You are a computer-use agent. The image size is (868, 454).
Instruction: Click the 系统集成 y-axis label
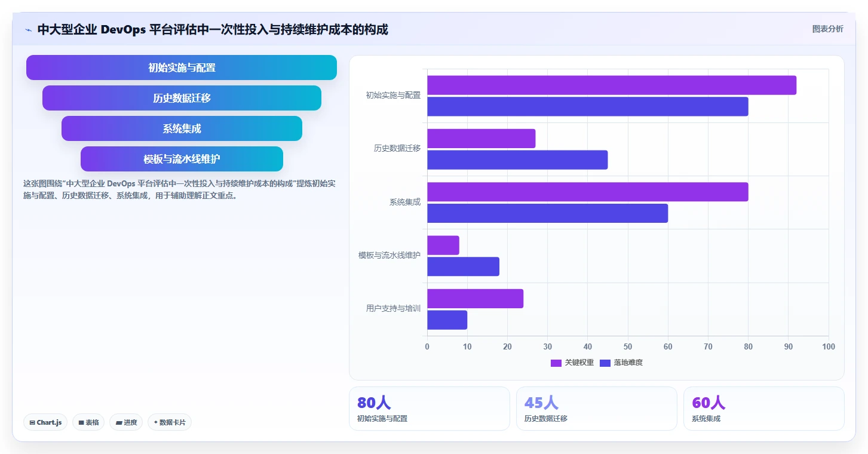pos(405,202)
